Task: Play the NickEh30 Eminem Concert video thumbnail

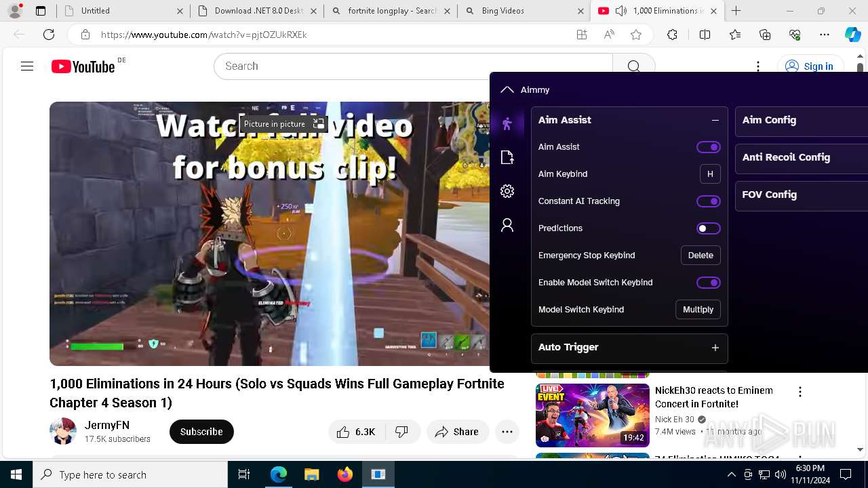Action: click(x=593, y=415)
